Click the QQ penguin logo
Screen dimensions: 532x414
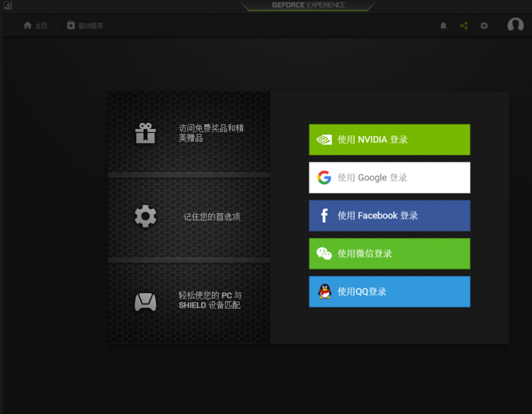click(x=325, y=292)
